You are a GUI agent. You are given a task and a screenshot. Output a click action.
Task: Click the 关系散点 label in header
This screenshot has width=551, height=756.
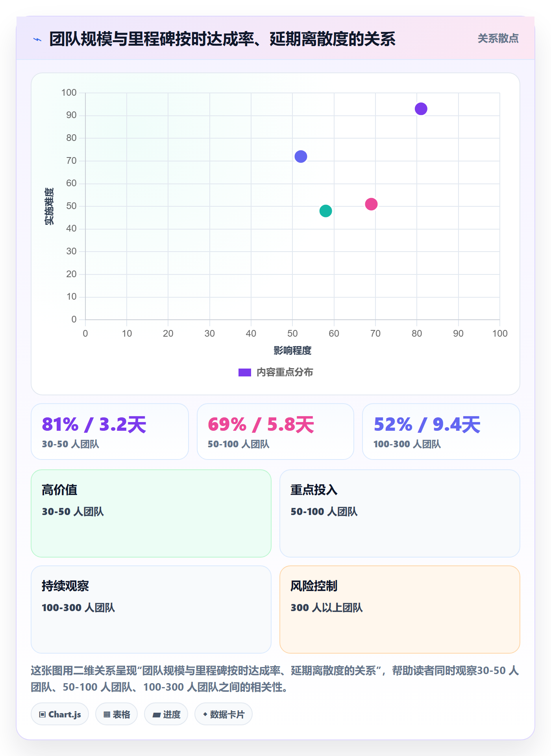[x=498, y=39]
